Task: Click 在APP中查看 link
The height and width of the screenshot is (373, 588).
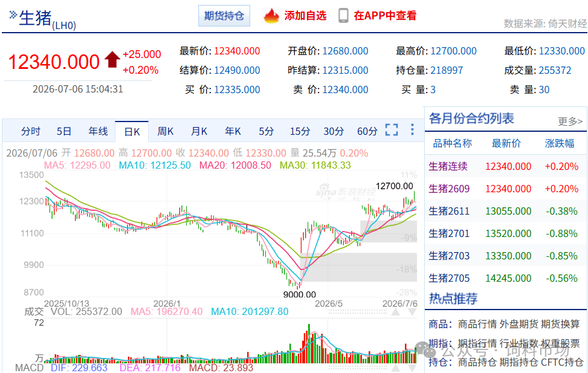Action: 385,16
